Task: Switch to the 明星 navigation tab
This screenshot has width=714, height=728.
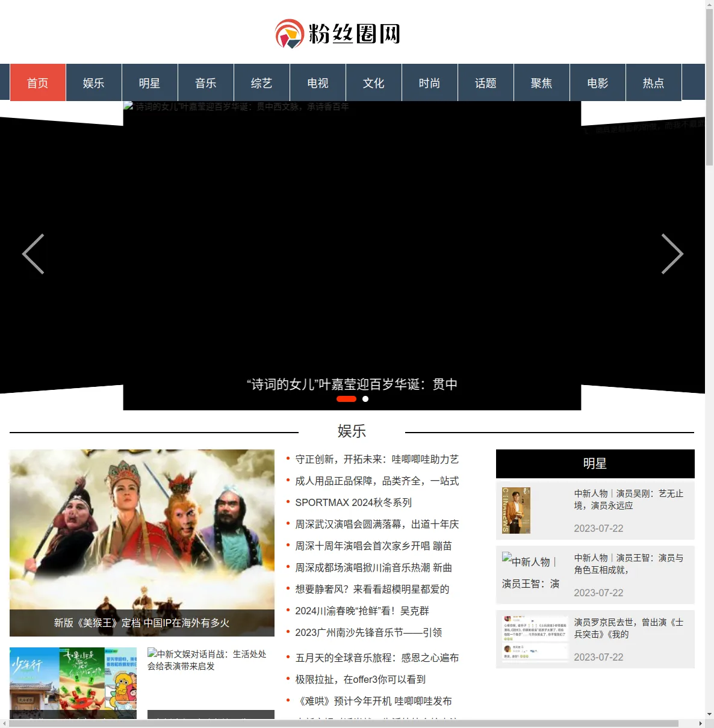Action: click(150, 83)
